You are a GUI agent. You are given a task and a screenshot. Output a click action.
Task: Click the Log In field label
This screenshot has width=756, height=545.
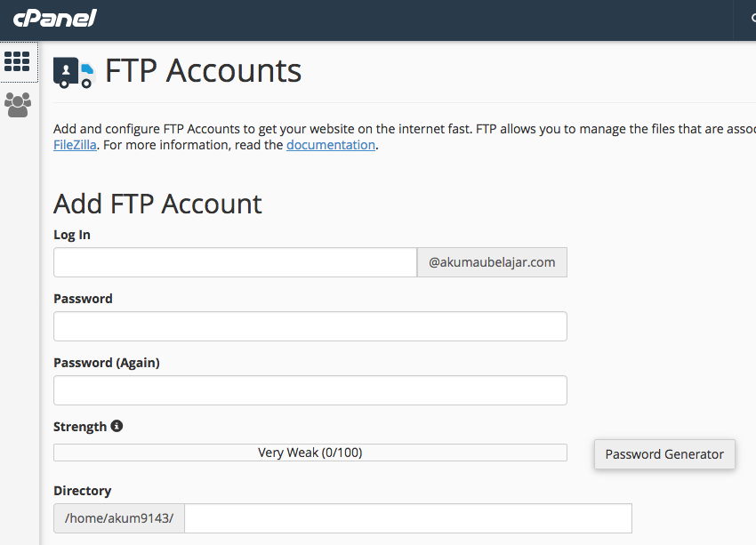coord(72,235)
